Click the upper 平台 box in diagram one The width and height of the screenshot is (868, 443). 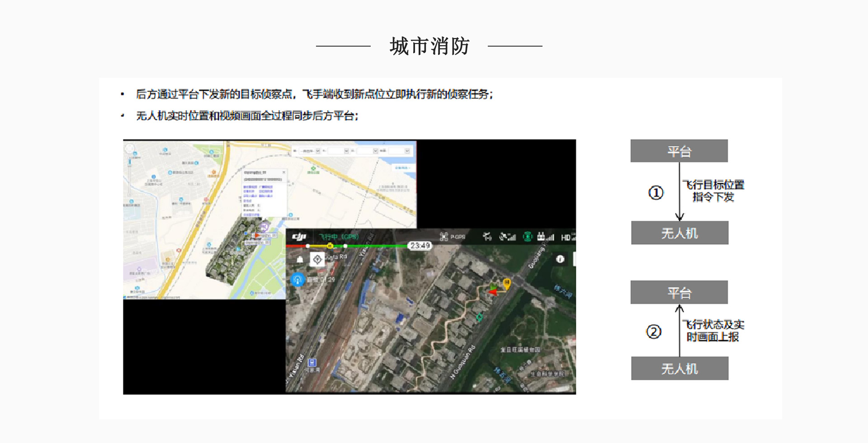coord(679,151)
